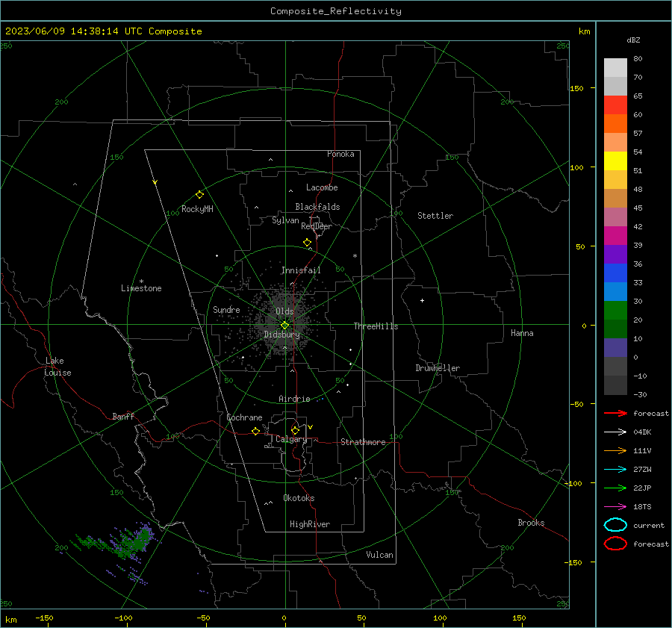The image size is (672, 628).
Task: Click the purple 39 dBZ color swatch
Action: click(x=615, y=254)
